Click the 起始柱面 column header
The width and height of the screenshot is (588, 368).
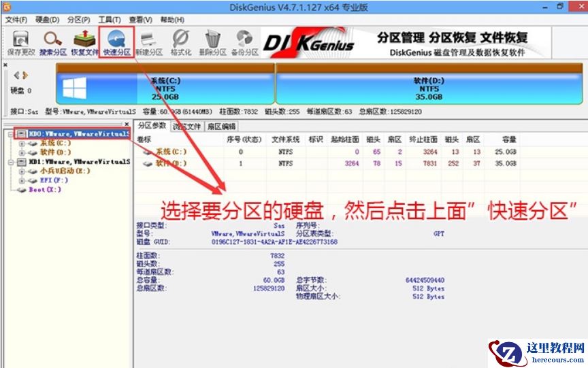click(344, 139)
